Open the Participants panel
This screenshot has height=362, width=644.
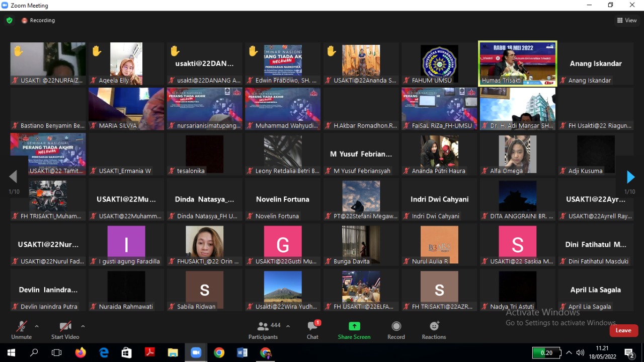pos(263,330)
